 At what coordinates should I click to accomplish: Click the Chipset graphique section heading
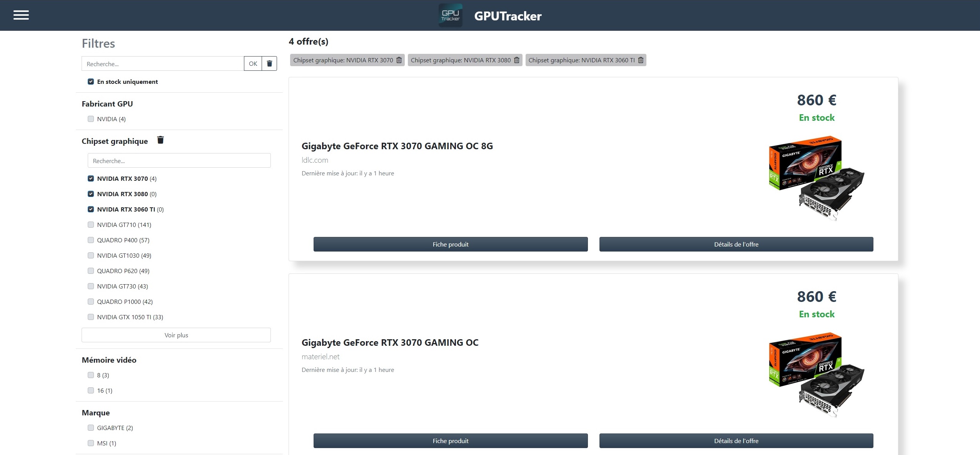(115, 141)
